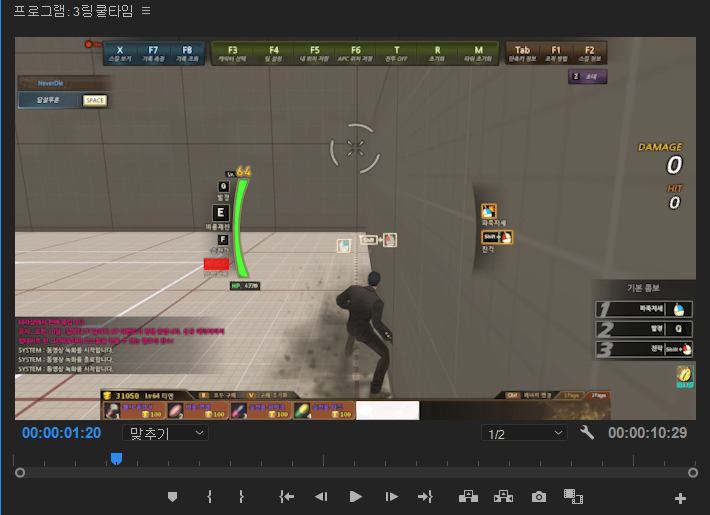Click the DAMAGE counter in video
The height and width of the screenshot is (515, 710).
coord(660,159)
